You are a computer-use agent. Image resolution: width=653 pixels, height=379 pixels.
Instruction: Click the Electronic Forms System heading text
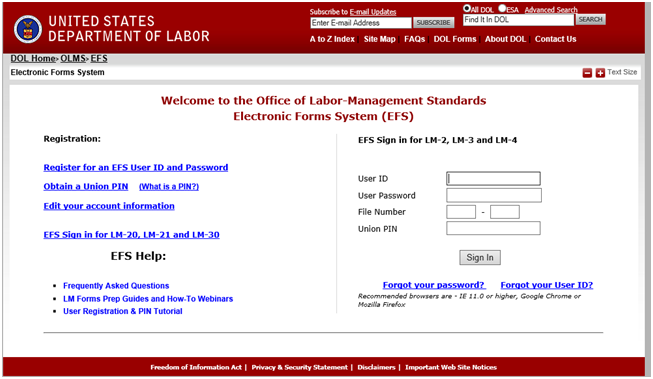[x=57, y=72]
